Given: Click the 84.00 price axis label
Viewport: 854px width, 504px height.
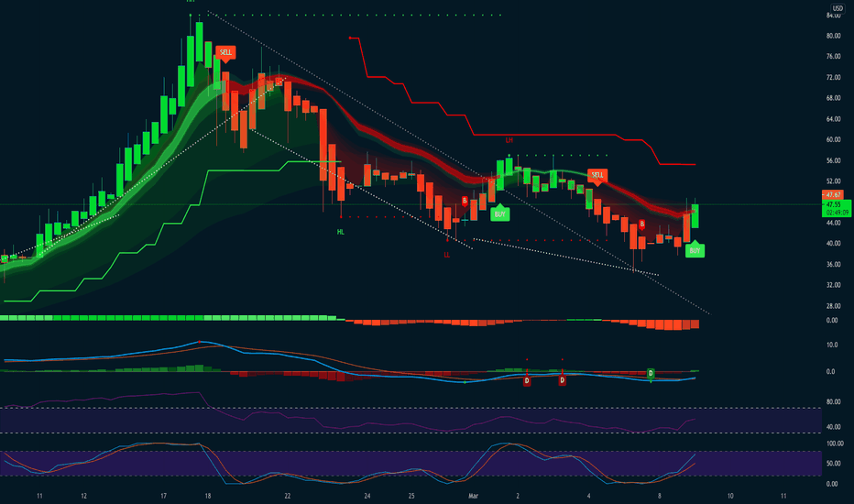Looking at the screenshot, I should pyautogui.click(x=833, y=16).
